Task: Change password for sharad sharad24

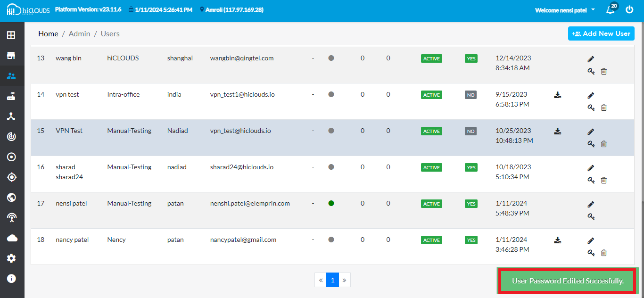Action: 591,180
